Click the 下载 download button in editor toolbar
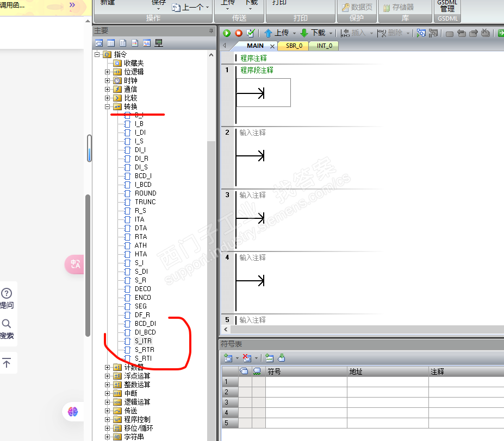The height and width of the screenshot is (441, 504). click(313, 33)
